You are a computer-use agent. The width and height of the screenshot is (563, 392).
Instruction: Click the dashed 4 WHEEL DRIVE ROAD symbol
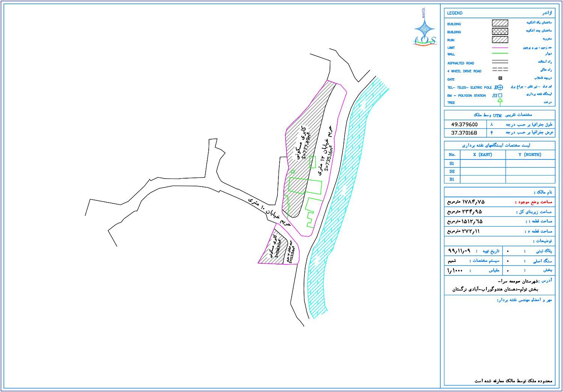(500, 70)
